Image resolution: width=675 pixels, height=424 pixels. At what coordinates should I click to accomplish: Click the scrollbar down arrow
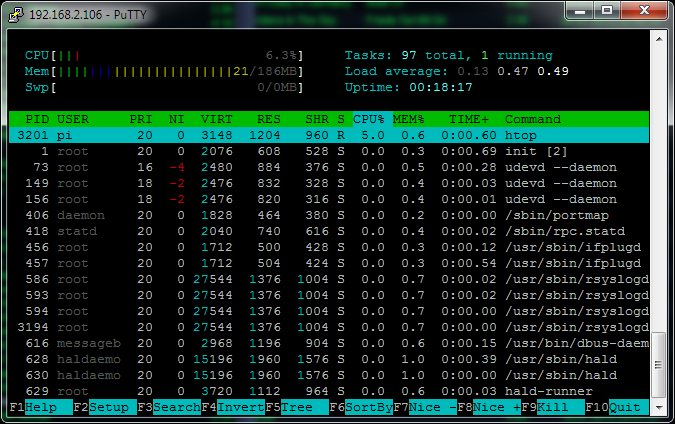[658, 407]
